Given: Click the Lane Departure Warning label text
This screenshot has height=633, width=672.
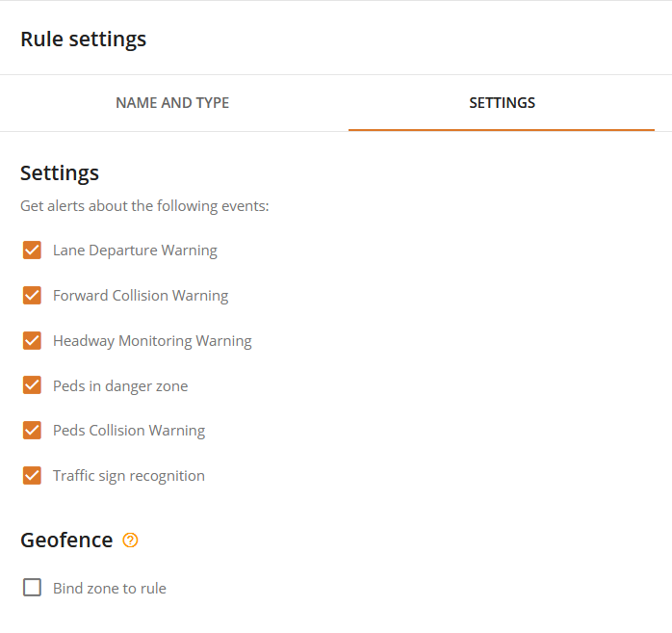Looking at the screenshot, I should click(x=135, y=251).
